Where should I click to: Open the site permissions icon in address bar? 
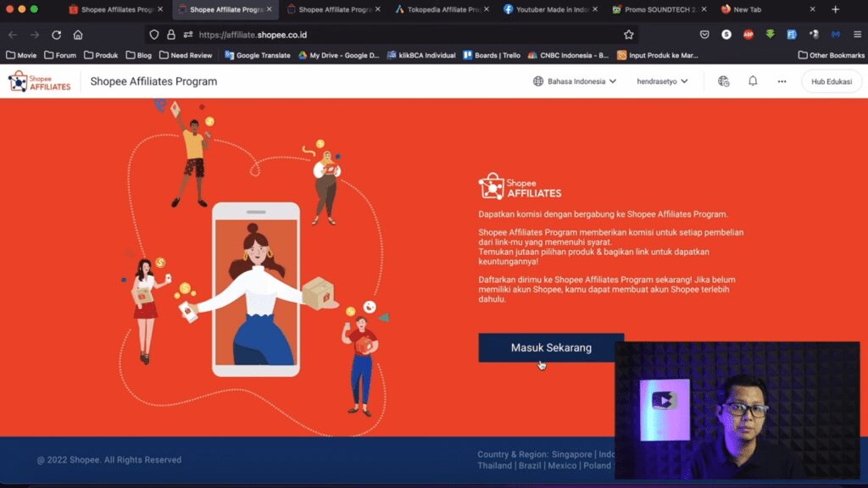coord(187,35)
